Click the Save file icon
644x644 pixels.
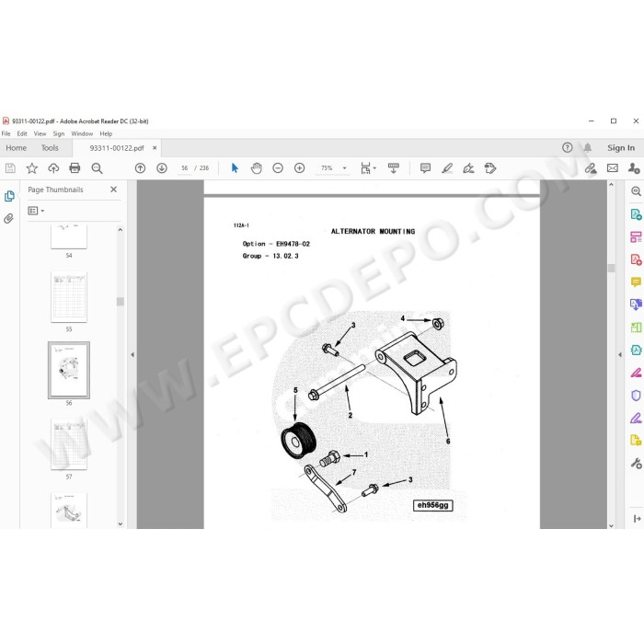tap(10, 168)
